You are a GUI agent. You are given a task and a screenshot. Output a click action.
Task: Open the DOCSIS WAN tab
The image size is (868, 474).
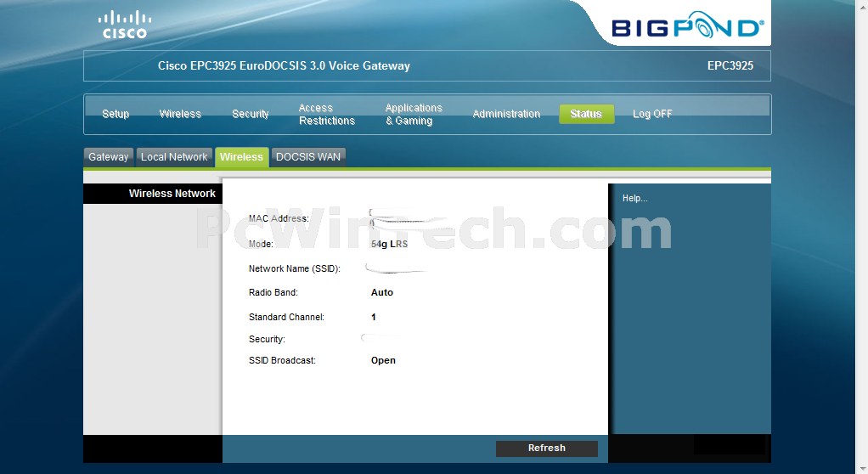click(308, 156)
